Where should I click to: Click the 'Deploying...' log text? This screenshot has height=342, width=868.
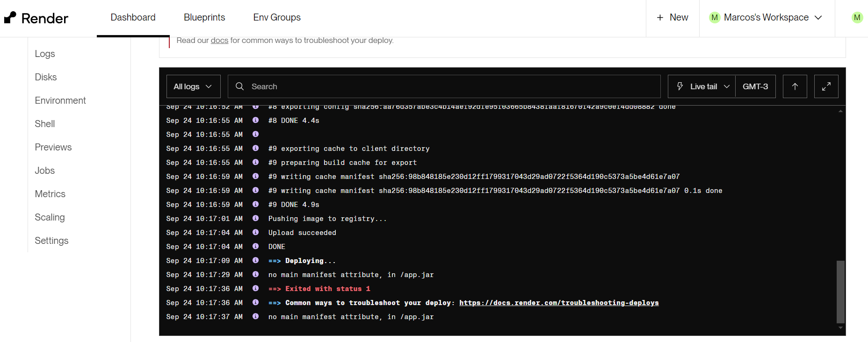coord(311,261)
